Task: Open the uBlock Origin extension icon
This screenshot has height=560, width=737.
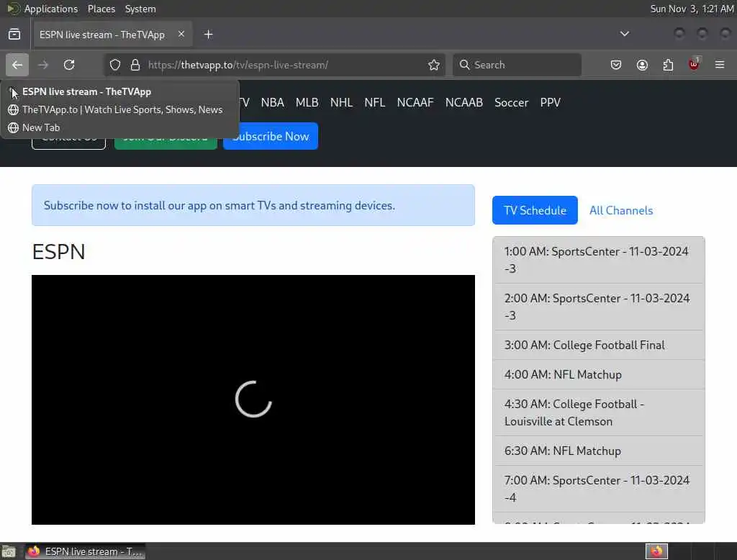Action: (x=694, y=64)
